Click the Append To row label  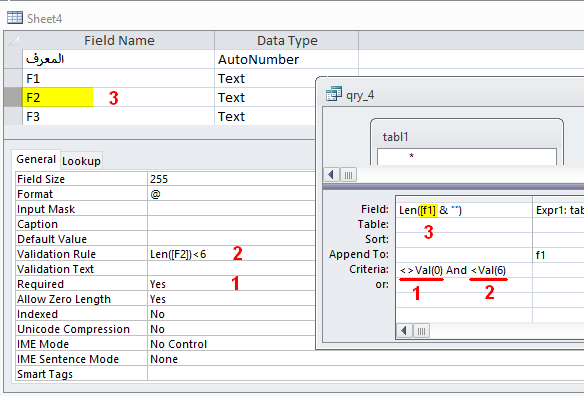click(359, 254)
